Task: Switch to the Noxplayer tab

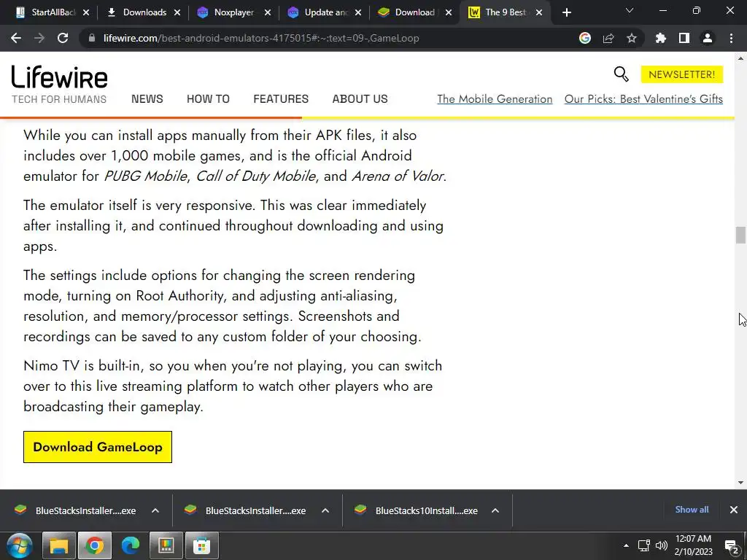Action: (227, 12)
